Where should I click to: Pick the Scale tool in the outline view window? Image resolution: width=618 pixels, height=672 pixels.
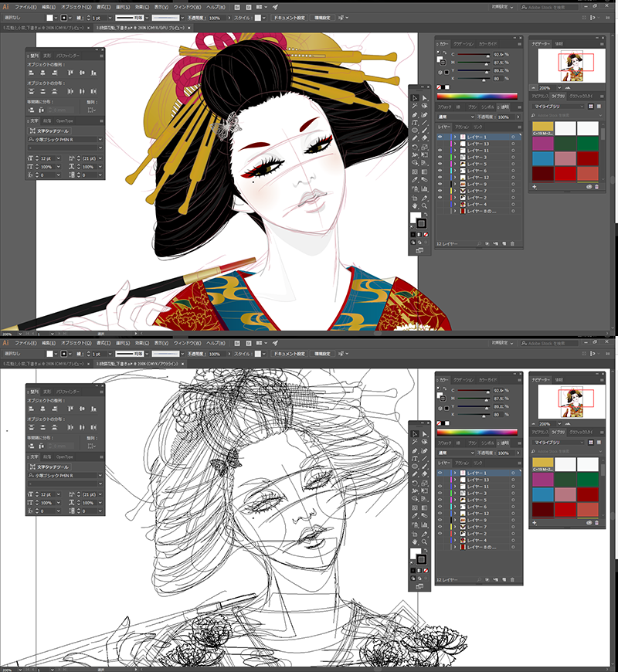tap(424, 483)
